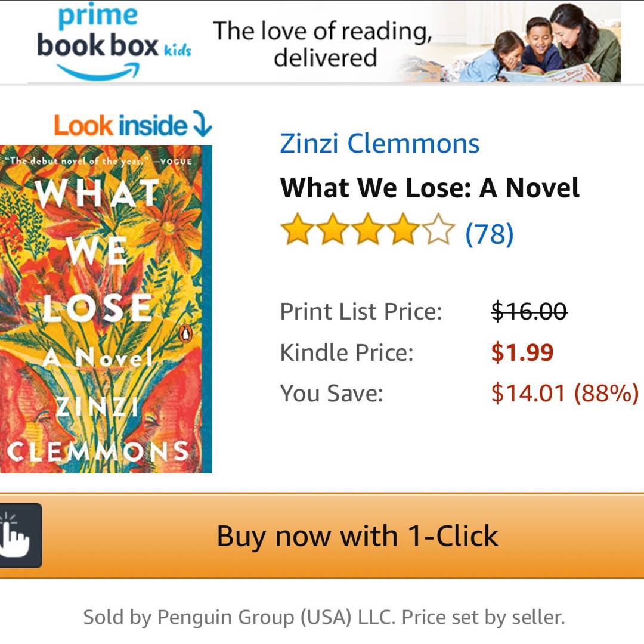Click the struck-through $16.00 list price

529,311
